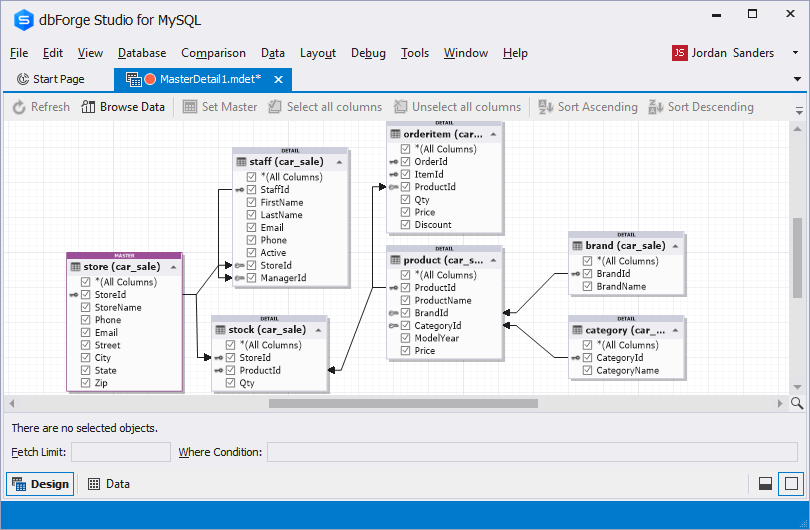The width and height of the screenshot is (810, 530).
Task: Click the Sort Ascending icon
Action: coord(546,107)
